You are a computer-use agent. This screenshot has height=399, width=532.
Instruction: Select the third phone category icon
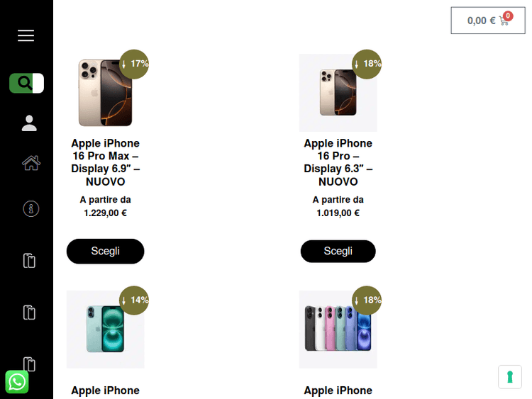tap(29, 364)
